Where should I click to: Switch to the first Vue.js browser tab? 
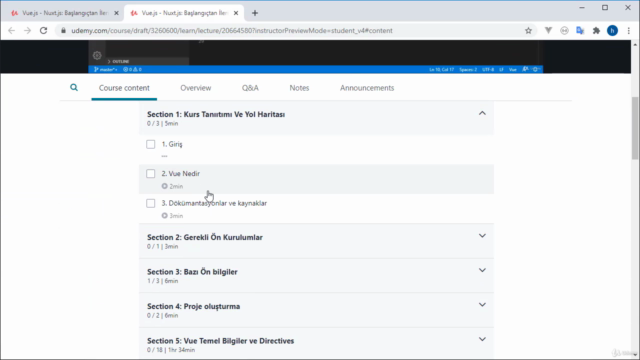(64, 13)
